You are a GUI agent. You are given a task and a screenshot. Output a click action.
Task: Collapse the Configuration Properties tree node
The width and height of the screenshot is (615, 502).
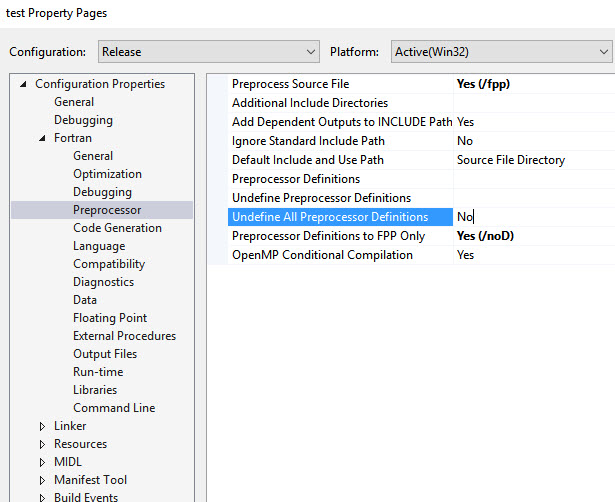click(x=23, y=84)
